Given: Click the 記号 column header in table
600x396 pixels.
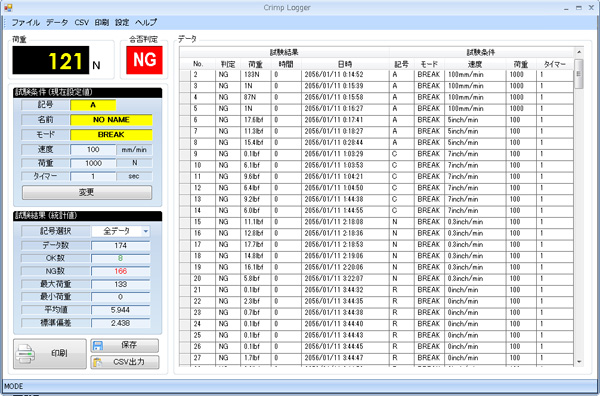Looking at the screenshot, I should [x=401, y=64].
